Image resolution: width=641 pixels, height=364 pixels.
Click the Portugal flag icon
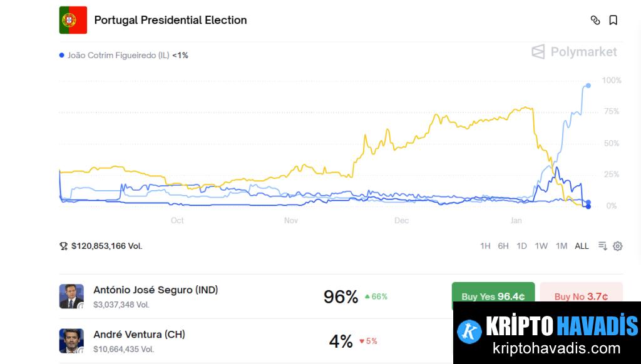click(73, 20)
